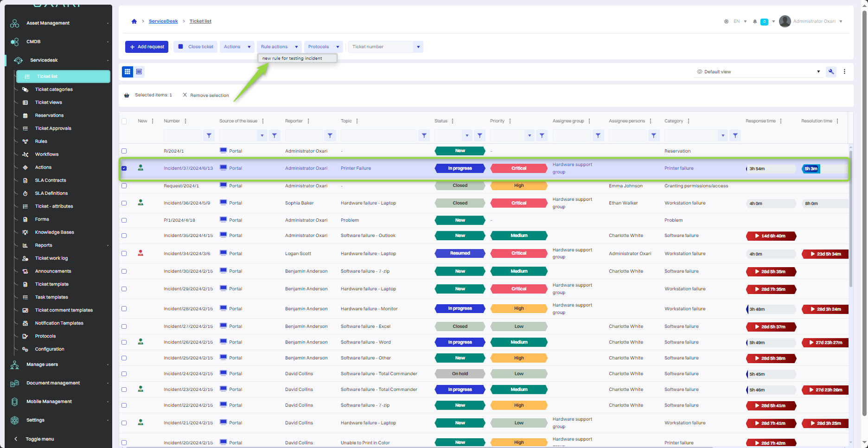Click the Add request button
Screen dimensions: 868x448
(x=147, y=47)
